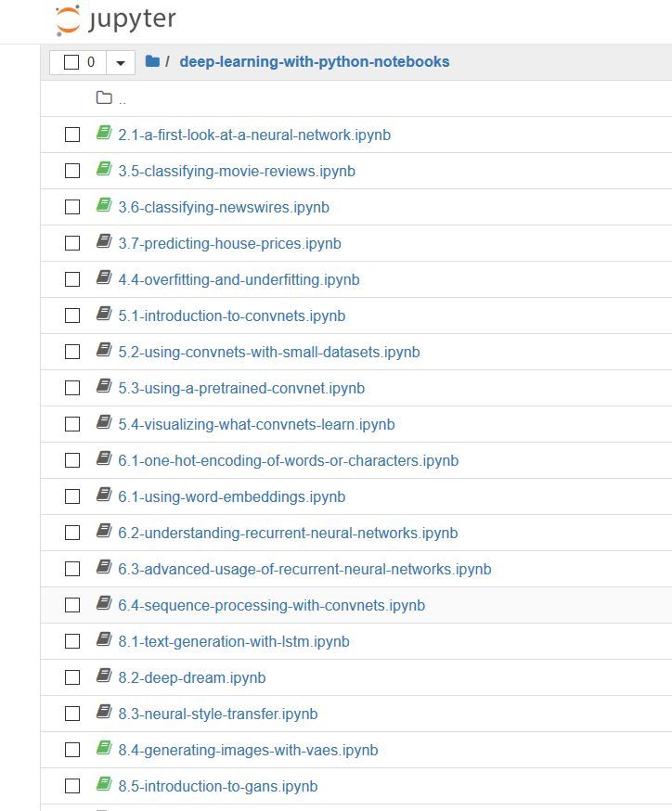Viewport: 672px width, 811px height.
Task: Click the parent directory folder icon
Action: pos(104,97)
